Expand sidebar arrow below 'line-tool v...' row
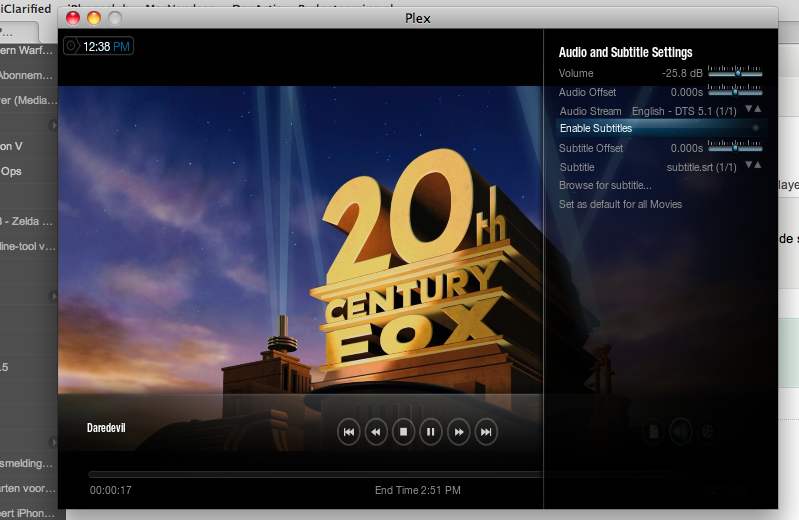The image size is (799, 520). click(x=53, y=296)
